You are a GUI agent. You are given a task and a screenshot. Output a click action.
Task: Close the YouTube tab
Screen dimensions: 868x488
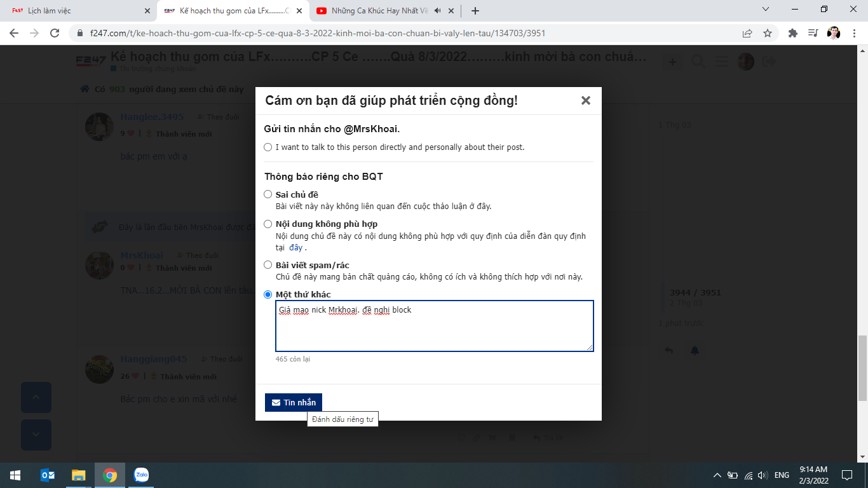(x=451, y=11)
